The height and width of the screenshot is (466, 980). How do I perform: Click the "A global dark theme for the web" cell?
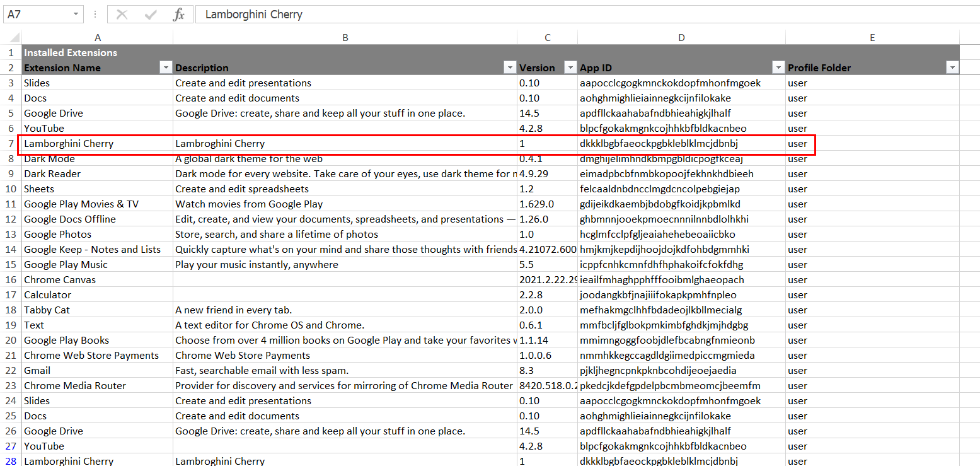tap(345, 158)
